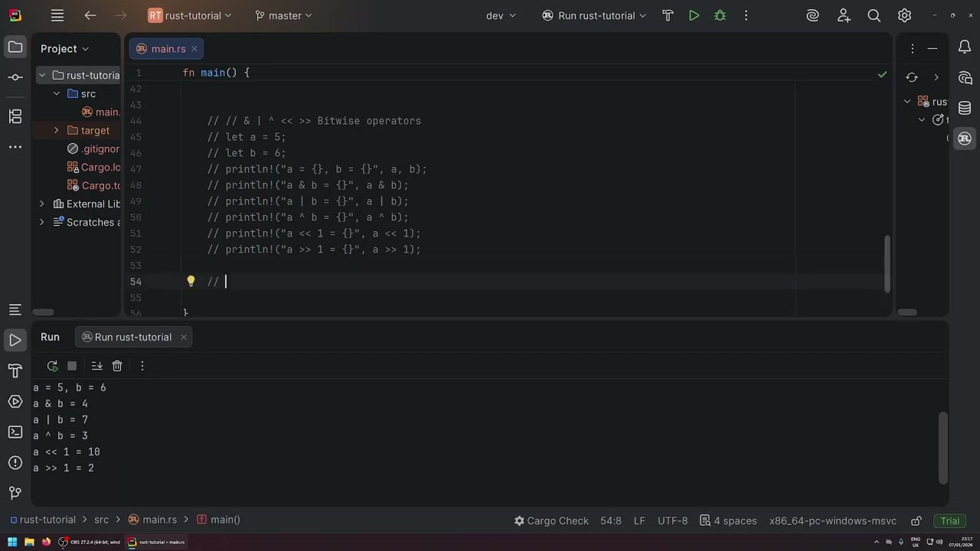Click the Trial license button

(950, 520)
